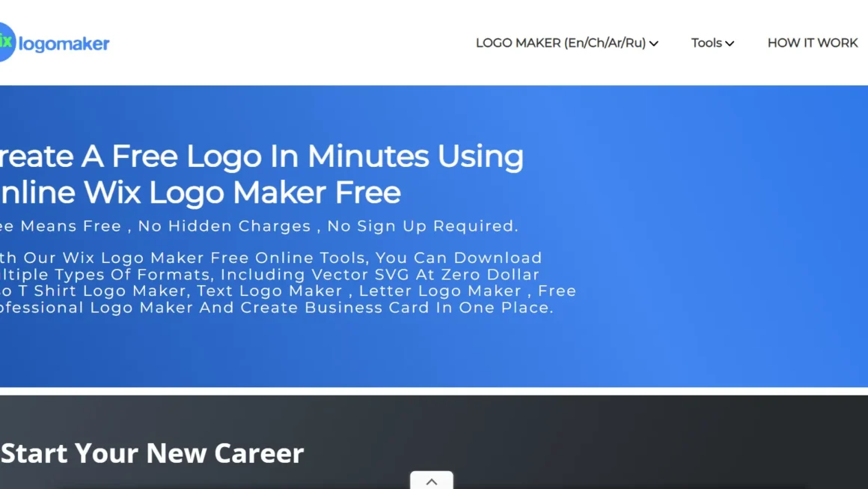Click the 'Text Logo Maker , Letter Logo Maker' line
868x489 pixels.
tap(358, 291)
